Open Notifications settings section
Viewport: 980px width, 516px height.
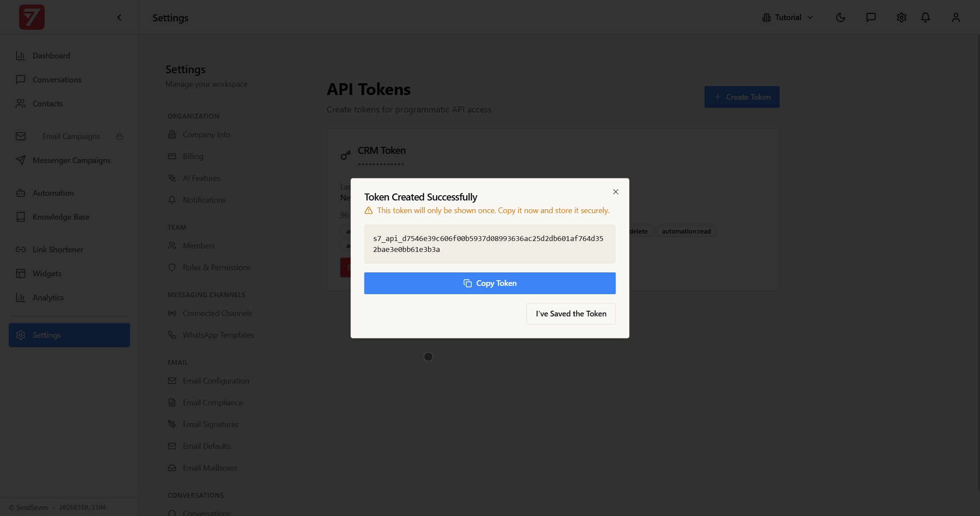(x=222, y=200)
